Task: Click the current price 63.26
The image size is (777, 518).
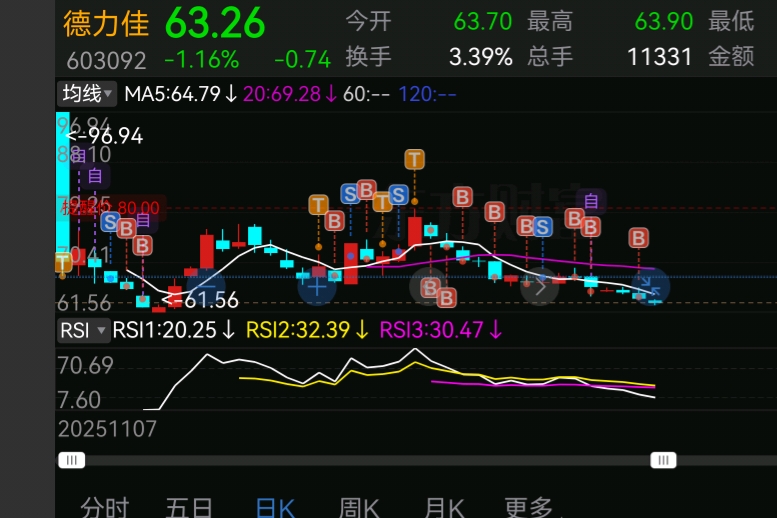Action: [215, 23]
